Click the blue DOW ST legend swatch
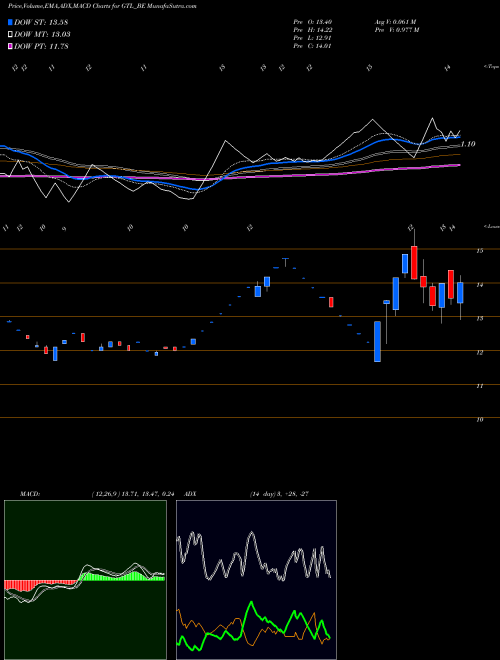The height and width of the screenshot is (660, 500). (x=10, y=22)
